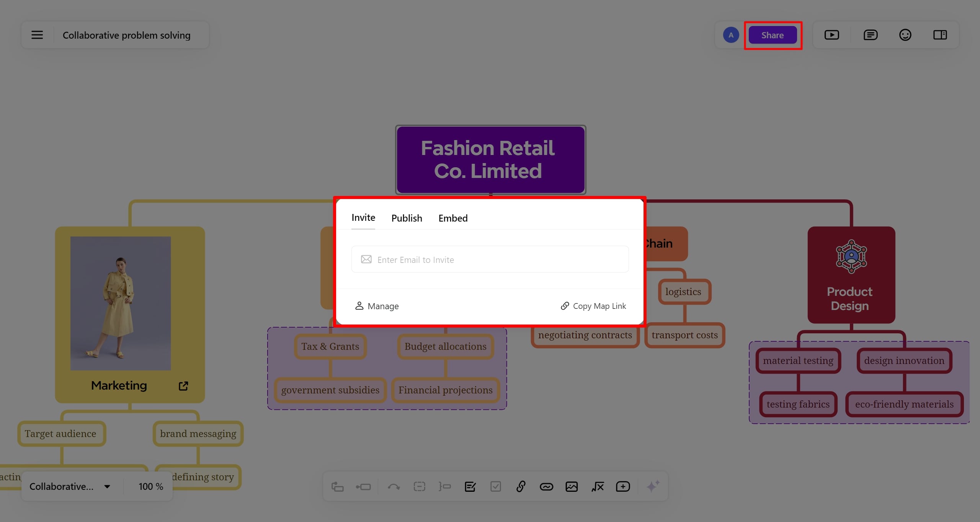Click the AI sparkle toolbar icon
This screenshot has width=980, height=522.
(x=653, y=486)
